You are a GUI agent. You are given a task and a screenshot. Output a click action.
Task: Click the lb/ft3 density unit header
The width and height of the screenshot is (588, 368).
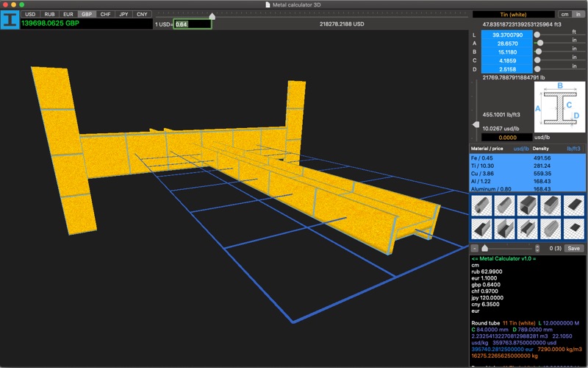(x=573, y=149)
